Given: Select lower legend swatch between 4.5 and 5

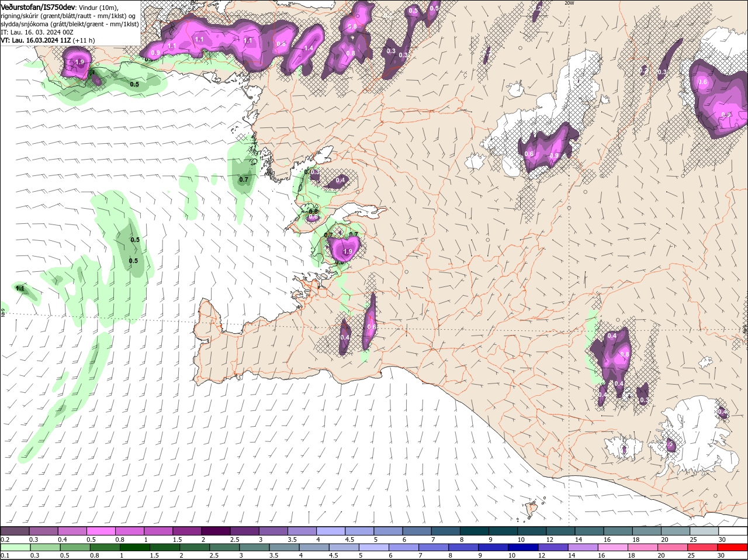Looking at the screenshot, I should coord(345,547).
